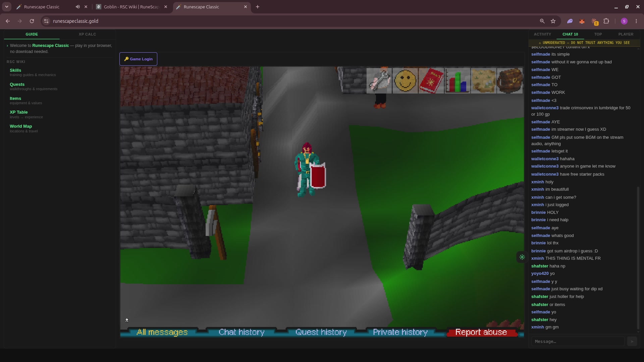Close the active Runescape Classic tab
The width and height of the screenshot is (644, 362).
[x=246, y=7]
